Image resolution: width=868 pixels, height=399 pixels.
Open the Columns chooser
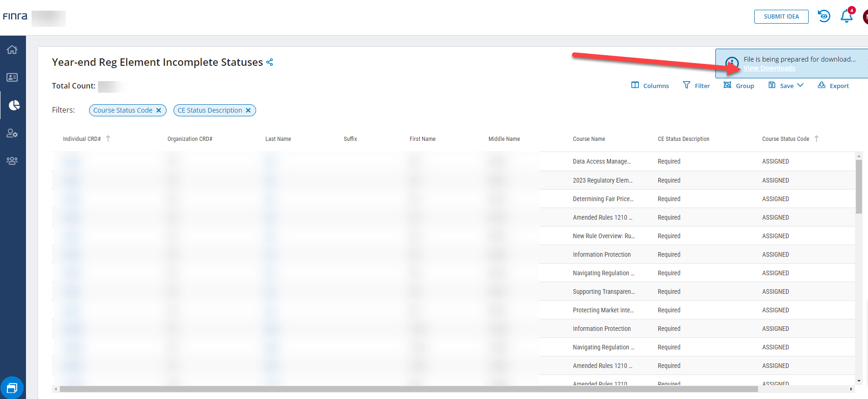[x=650, y=86]
